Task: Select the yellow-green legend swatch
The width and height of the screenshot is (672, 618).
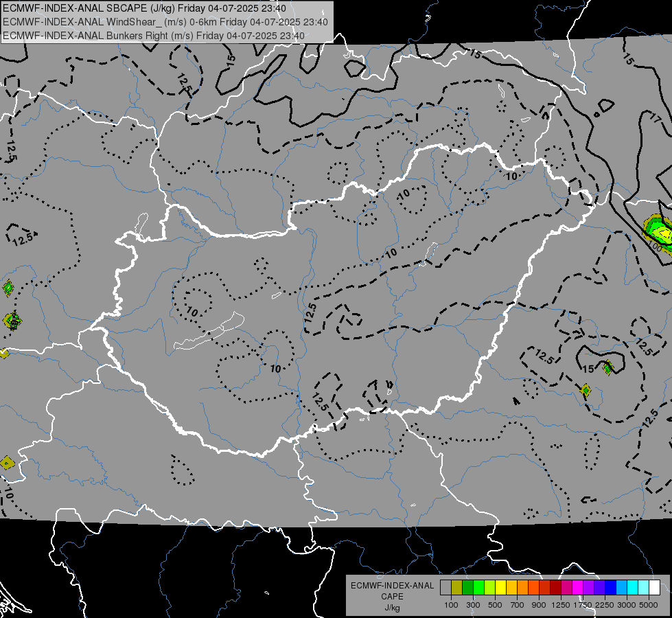Action: tap(490, 588)
